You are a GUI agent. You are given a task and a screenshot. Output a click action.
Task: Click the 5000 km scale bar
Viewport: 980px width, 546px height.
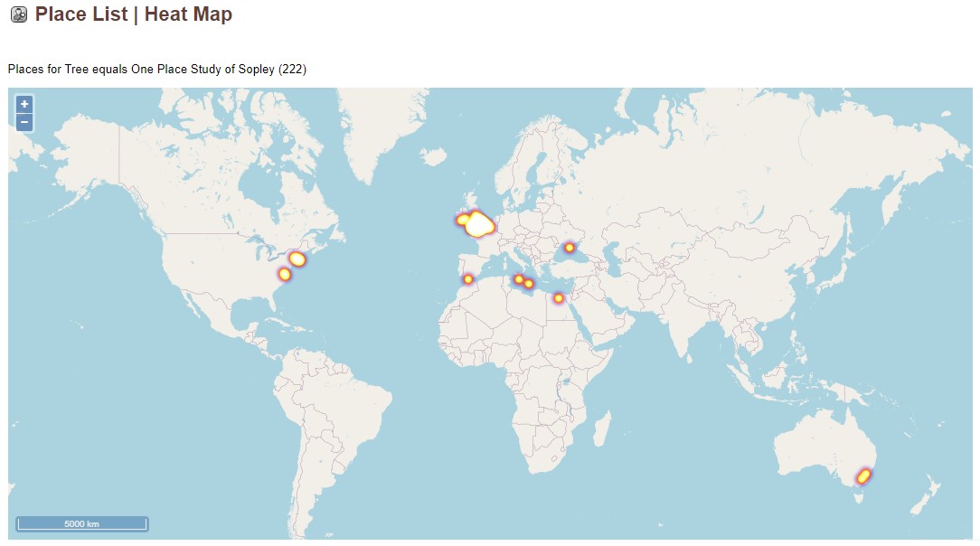tap(81, 522)
